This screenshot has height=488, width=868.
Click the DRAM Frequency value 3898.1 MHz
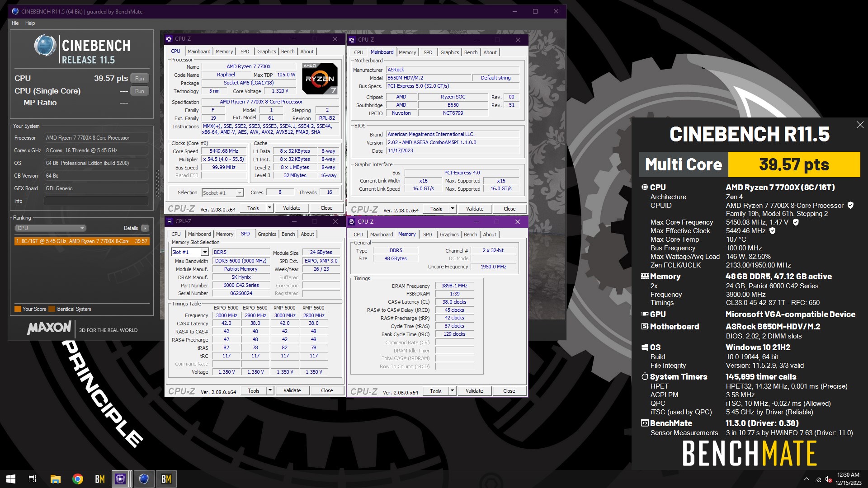[x=454, y=286]
